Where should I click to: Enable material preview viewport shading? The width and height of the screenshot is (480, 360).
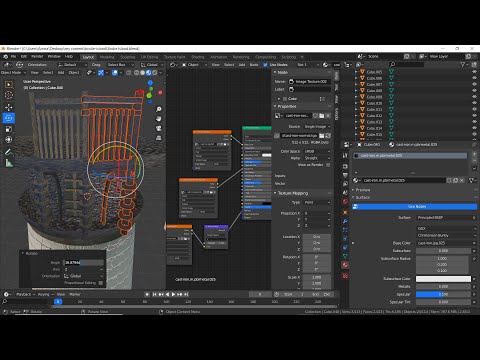point(149,72)
